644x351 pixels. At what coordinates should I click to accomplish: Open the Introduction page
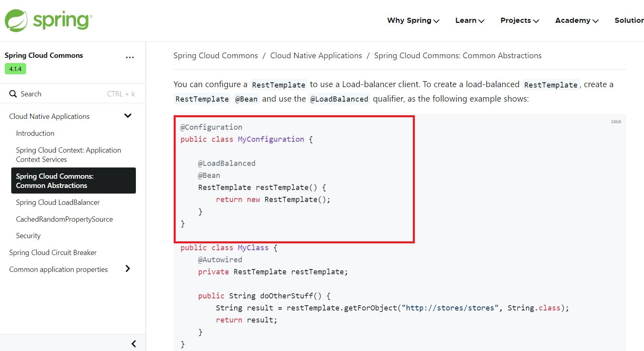tap(35, 133)
